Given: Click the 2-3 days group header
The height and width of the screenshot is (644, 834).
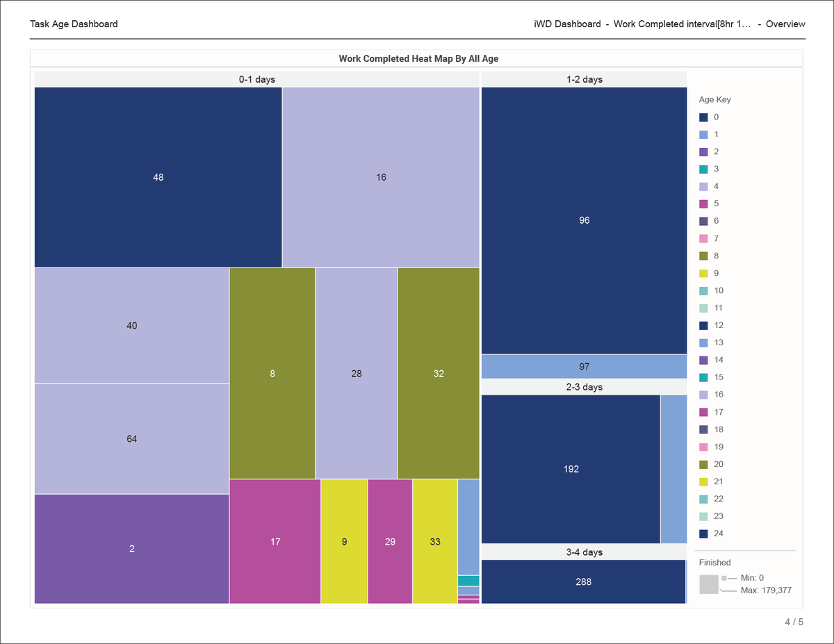Looking at the screenshot, I should 584,387.
